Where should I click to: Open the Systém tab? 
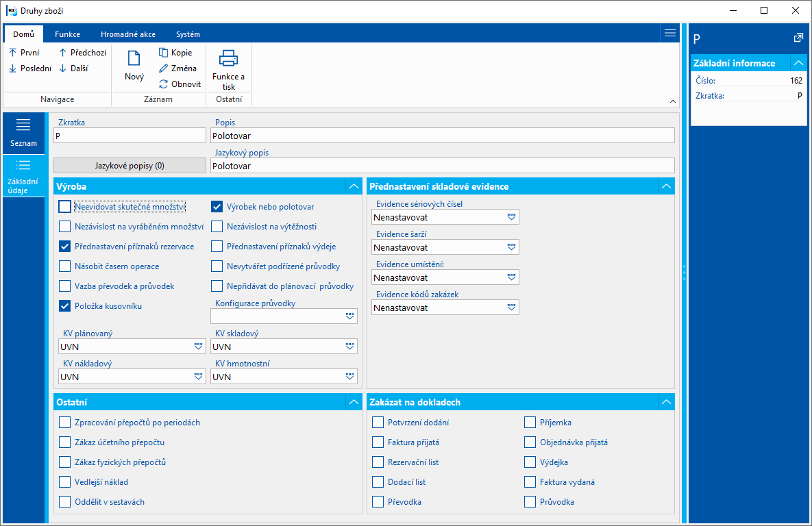(x=188, y=34)
